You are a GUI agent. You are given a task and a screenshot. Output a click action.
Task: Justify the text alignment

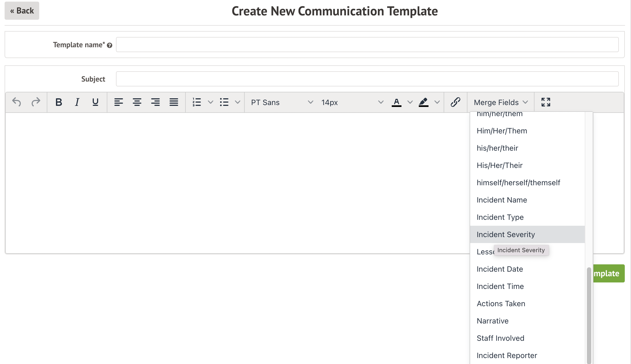[174, 102]
